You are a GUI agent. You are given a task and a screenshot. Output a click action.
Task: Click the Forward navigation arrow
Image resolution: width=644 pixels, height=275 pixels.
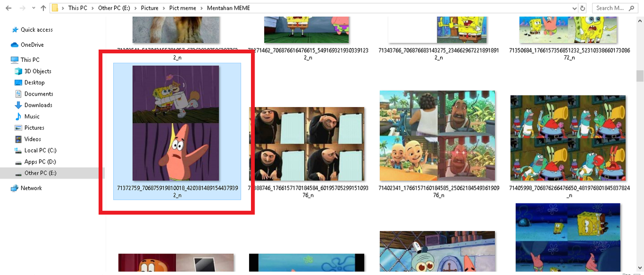point(22,8)
